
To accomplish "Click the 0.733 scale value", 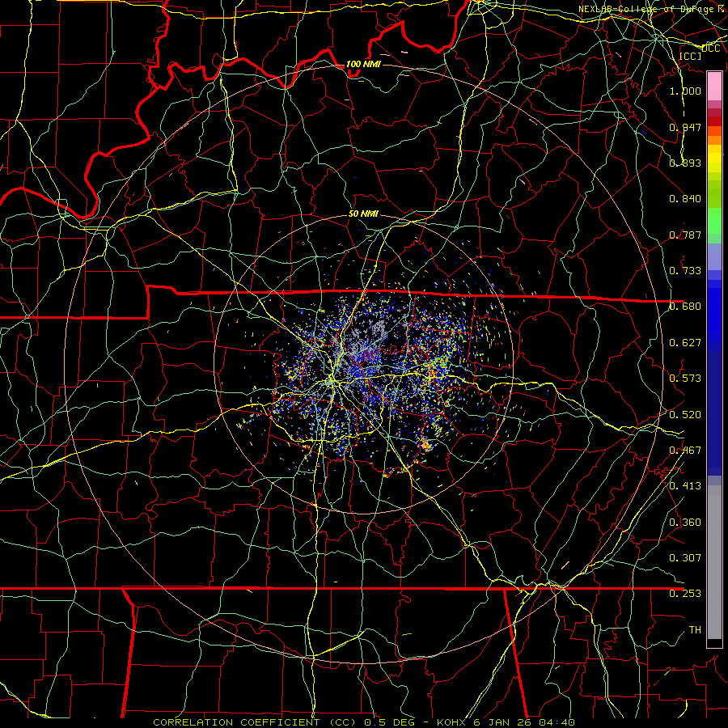I will [x=685, y=271].
